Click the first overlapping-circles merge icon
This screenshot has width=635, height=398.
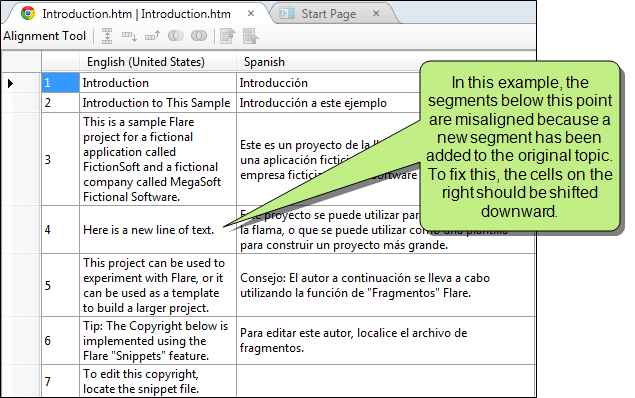pyautogui.click(x=175, y=36)
